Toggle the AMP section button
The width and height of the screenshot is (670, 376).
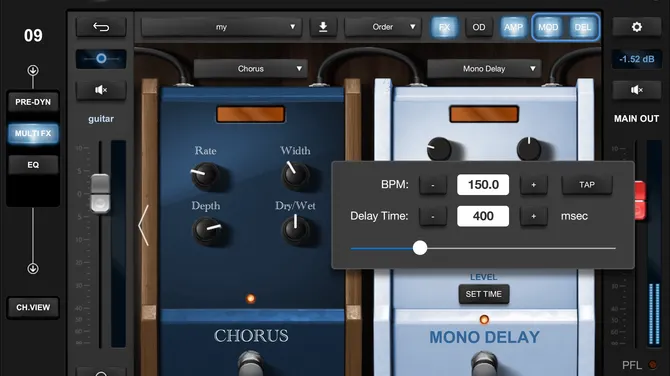pyautogui.click(x=513, y=27)
